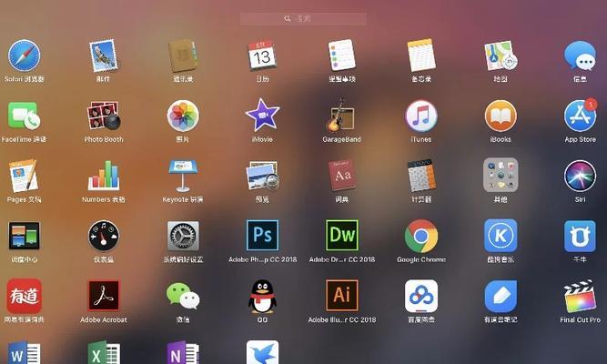Open the Youdao Cloud Notes pencil app
Screen dimensions: 607x364
coord(501,297)
